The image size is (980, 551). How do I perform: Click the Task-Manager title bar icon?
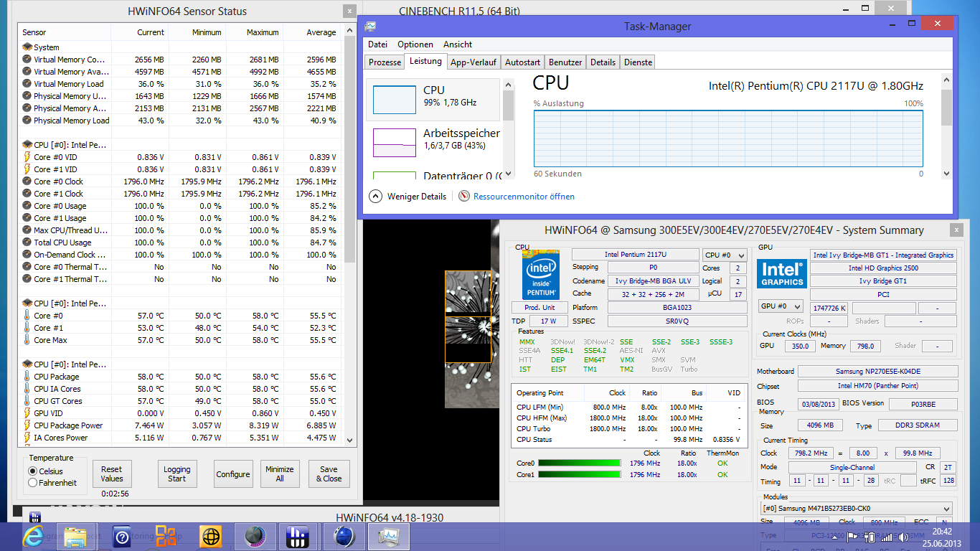tap(370, 27)
